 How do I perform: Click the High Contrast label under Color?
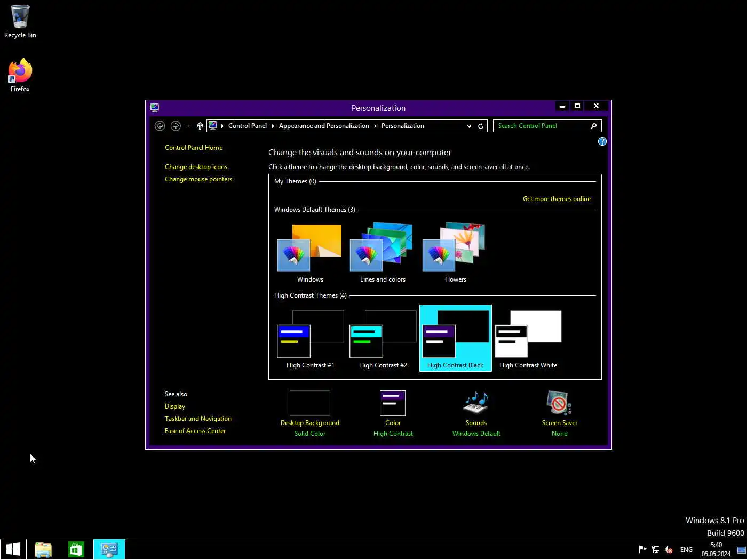click(x=393, y=434)
